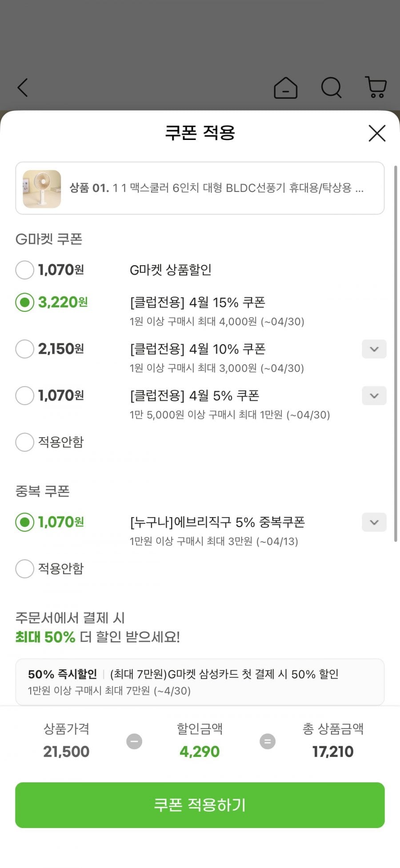Go to the home icon

click(285, 88)
